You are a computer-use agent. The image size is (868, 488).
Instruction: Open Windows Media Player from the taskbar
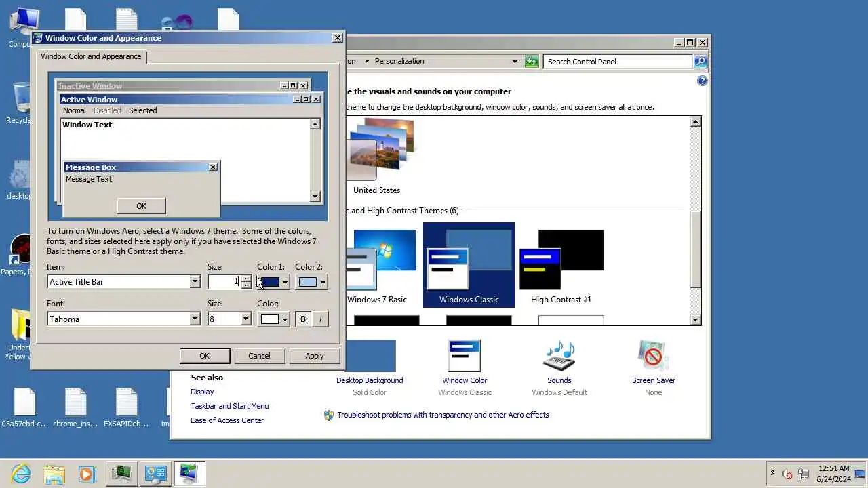87,473
